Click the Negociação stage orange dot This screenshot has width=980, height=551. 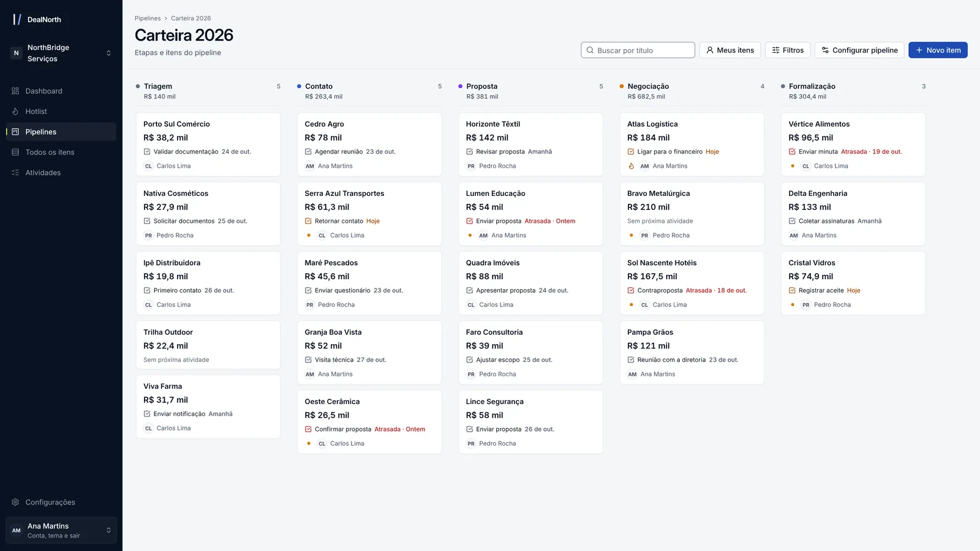pyautogui.click(x=622, y=86)
